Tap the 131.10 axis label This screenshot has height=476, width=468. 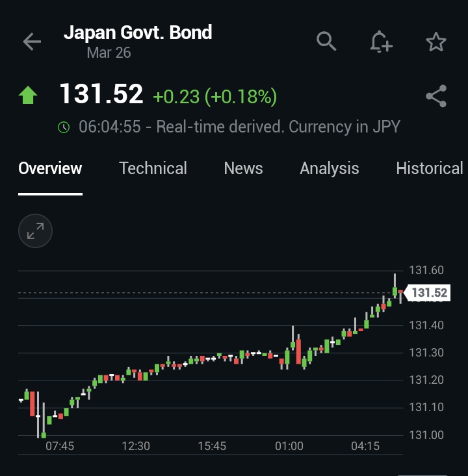(426, 407)
